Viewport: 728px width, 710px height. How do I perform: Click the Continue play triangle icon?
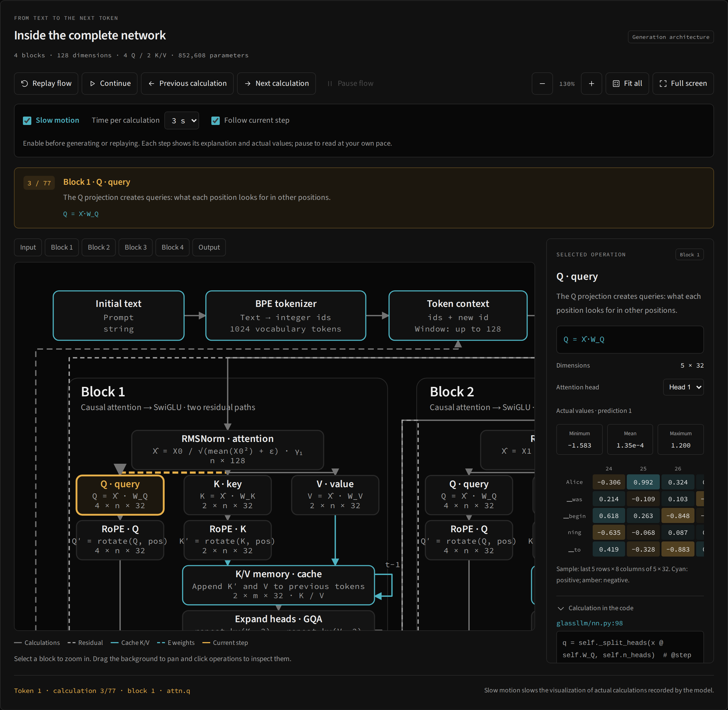point(93,84)
